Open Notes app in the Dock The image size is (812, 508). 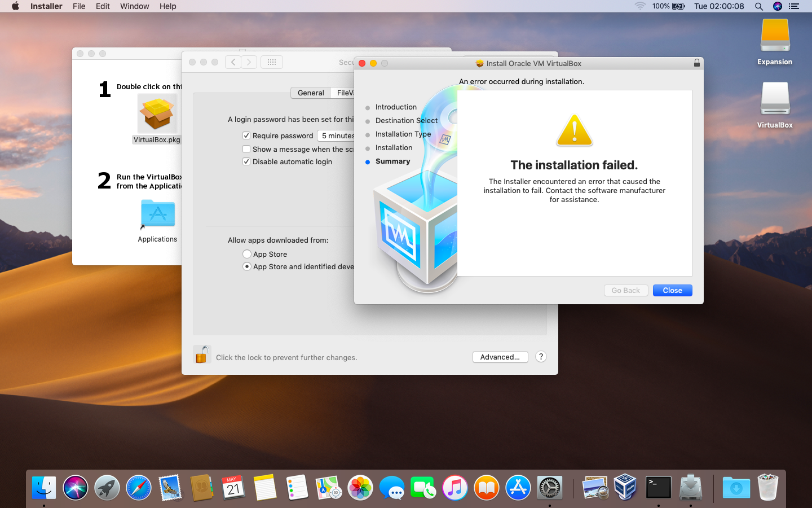click(265, 488)
